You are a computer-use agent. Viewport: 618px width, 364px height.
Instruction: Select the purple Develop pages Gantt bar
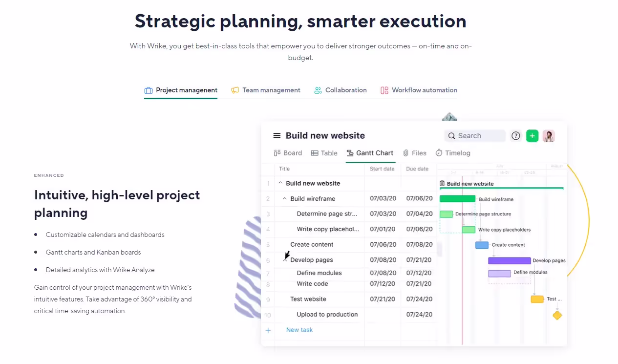[x=509, y=261]
